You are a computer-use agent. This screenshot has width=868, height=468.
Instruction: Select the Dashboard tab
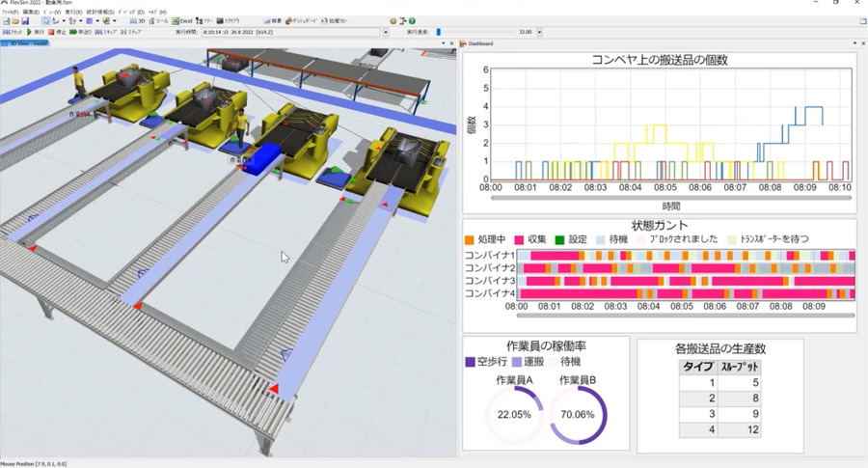(x=479, y=43)
